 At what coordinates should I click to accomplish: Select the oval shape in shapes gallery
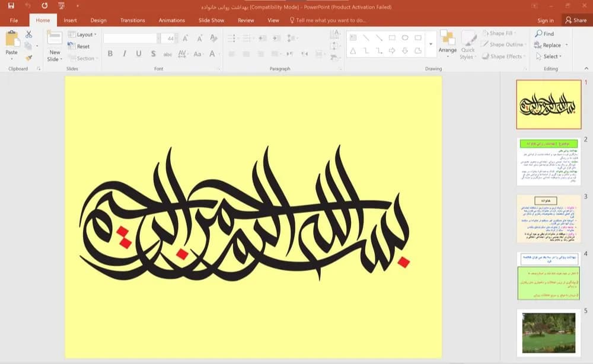point(405,37)
